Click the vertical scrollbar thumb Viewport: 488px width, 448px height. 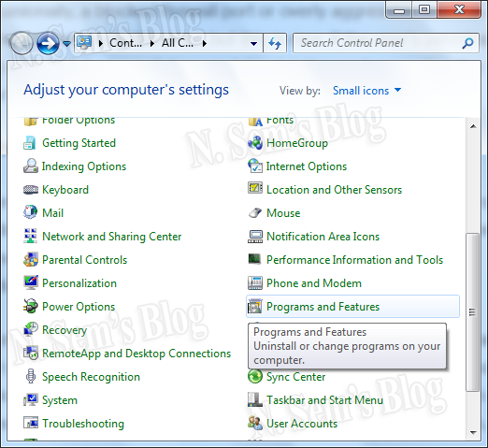click(x=472, y=312)
